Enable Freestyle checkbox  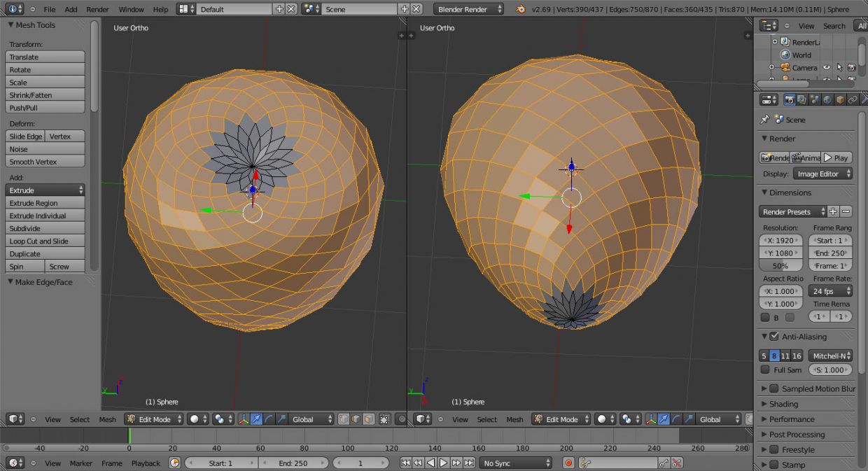tap(774, 449)
